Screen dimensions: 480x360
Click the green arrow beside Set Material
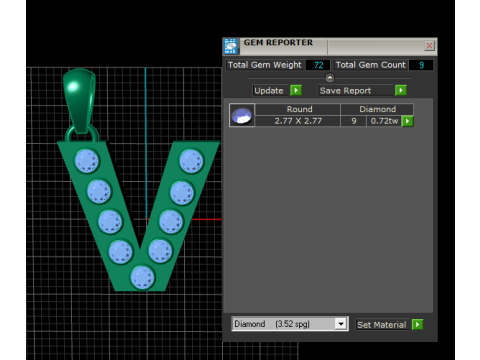(417, 324)
